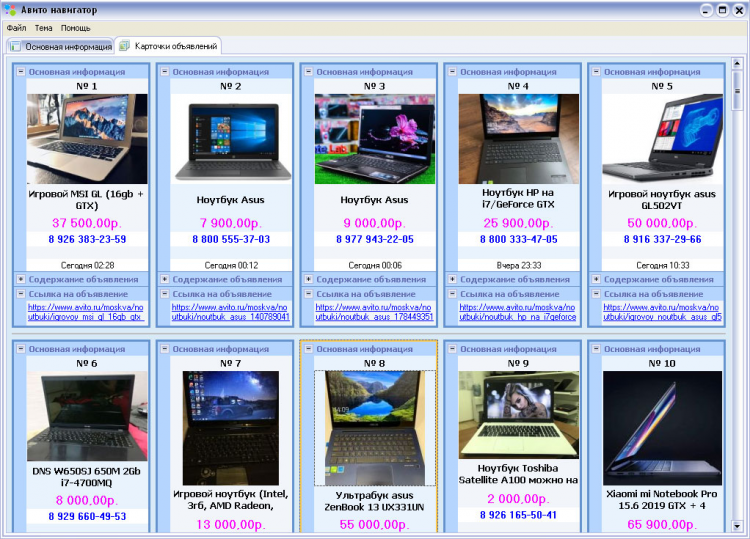Select the HP laptop photo in card № 4

[x=518, y=139]
